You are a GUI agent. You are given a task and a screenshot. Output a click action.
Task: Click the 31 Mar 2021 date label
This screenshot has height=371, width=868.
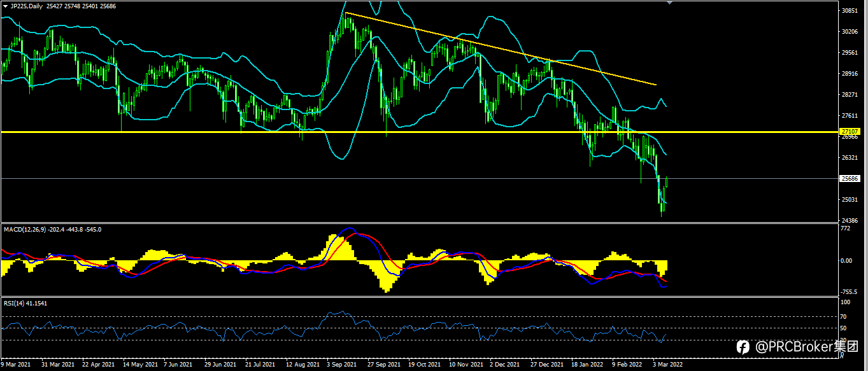(x=57, y=365)
